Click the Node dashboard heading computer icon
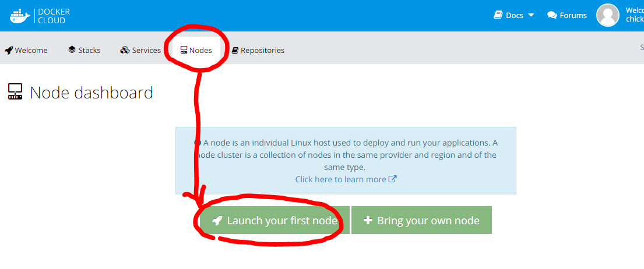Viewport: 644px width, 269px height. (x=15, y=92)
